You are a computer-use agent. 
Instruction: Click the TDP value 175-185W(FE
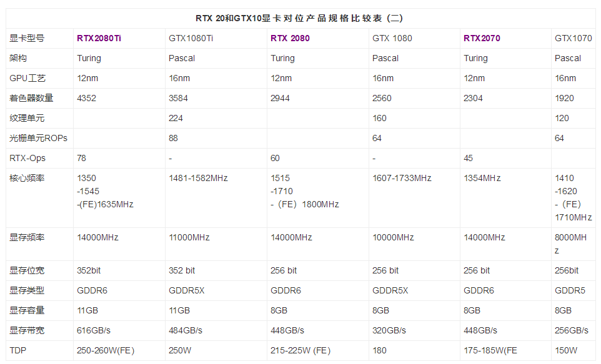490,350
